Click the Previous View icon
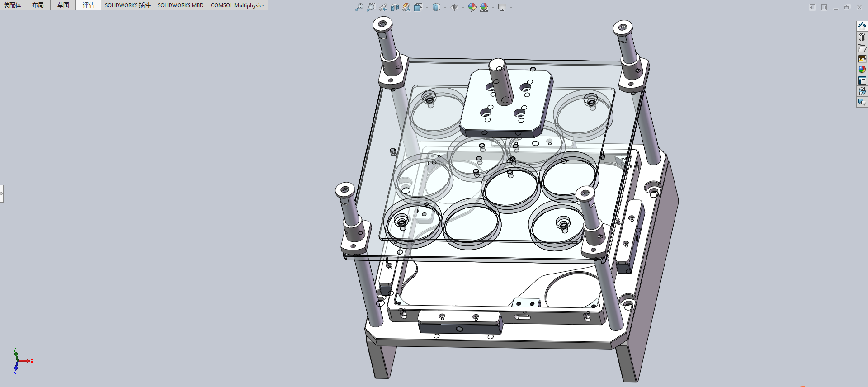This screenshot has width=868, height=387. pos(383,7)
